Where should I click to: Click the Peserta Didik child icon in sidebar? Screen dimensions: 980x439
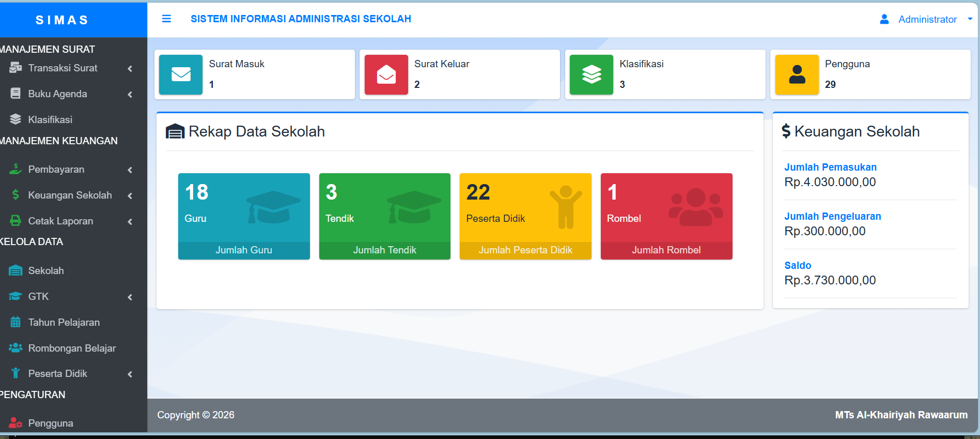tap(15, 373)
